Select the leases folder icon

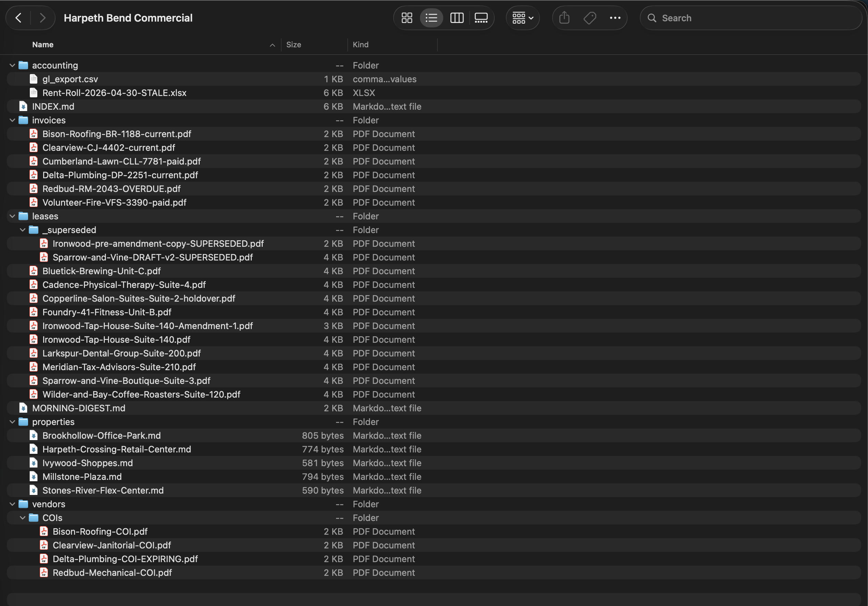point(23,216)
